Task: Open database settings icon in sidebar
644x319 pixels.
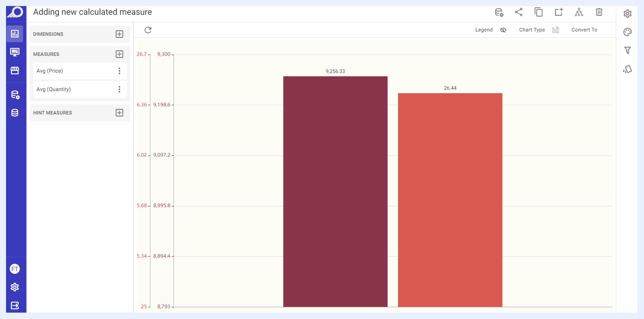Action: pyautogui.click(x=15, y=95)
